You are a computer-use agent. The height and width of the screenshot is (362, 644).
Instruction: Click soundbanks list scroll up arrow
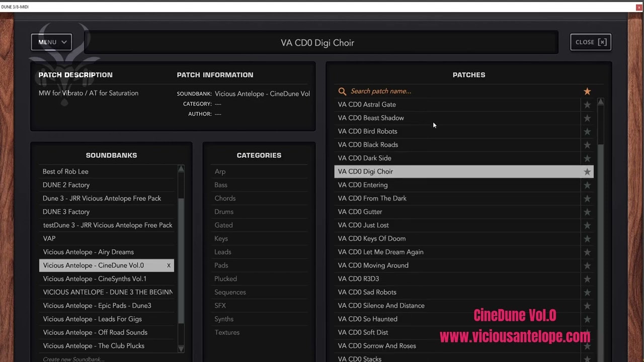[x=181, y=169]
